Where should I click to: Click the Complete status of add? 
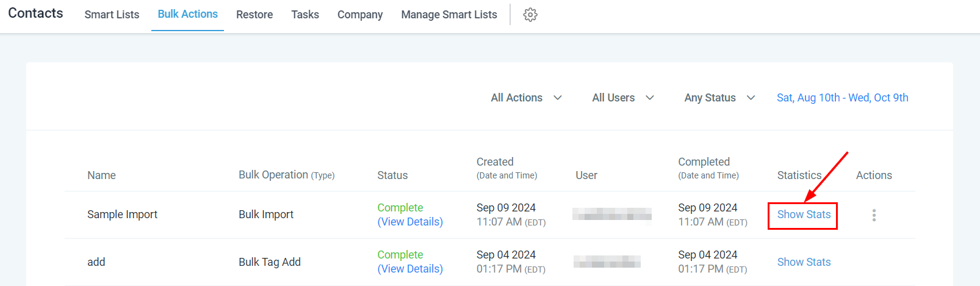[x=400, y=255]
